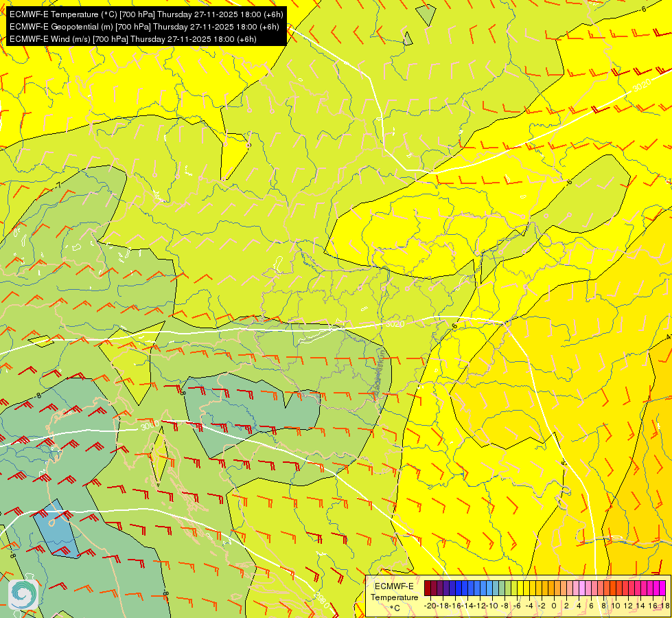This screenshot has height=618, width=672.
Task: Click the -7 isotherm contour label
Action: coord(58,185)
